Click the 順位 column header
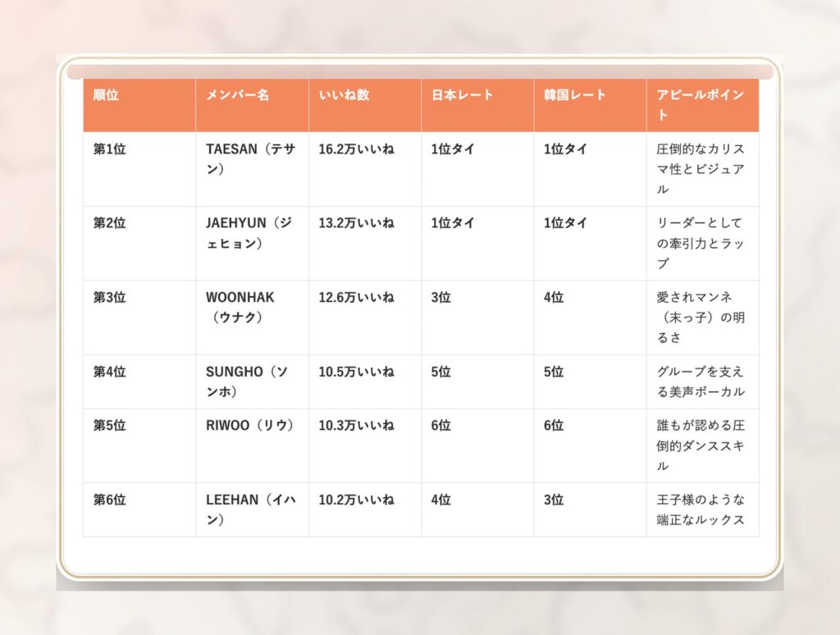840x635 pixels. pos(106,95)
